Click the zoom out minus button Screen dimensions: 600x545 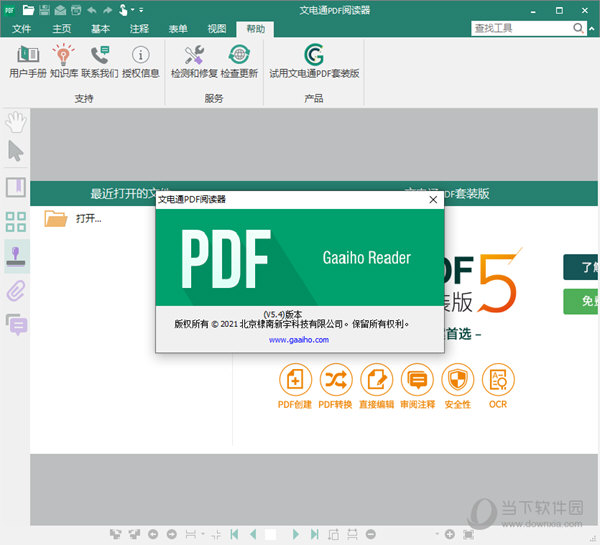tap(370, 534)
